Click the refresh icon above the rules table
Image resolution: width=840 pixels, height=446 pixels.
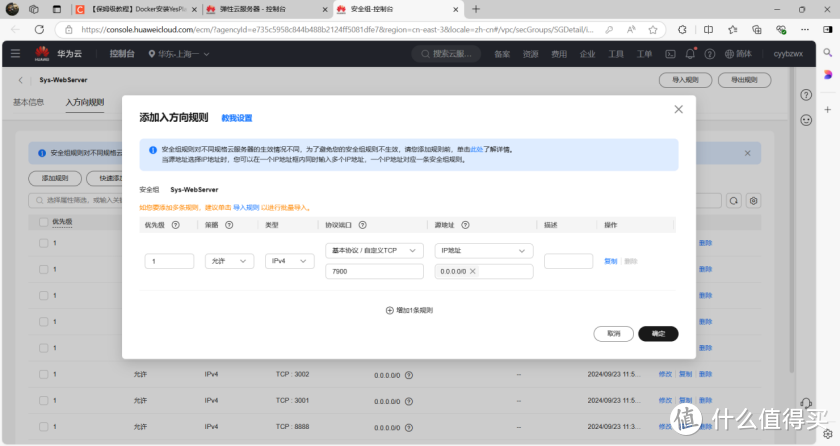733,201
